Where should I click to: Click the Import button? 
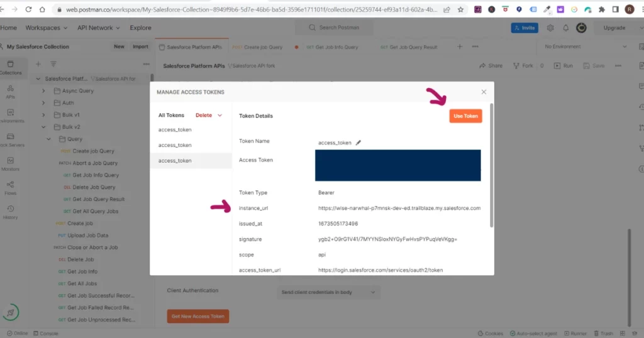140,46
